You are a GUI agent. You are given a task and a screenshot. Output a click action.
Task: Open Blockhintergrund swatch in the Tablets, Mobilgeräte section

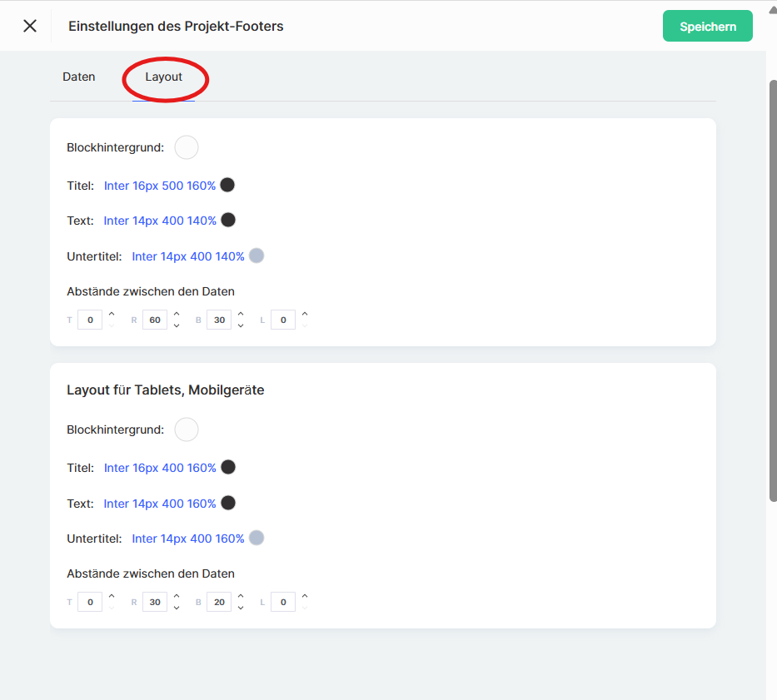(187, 429)
